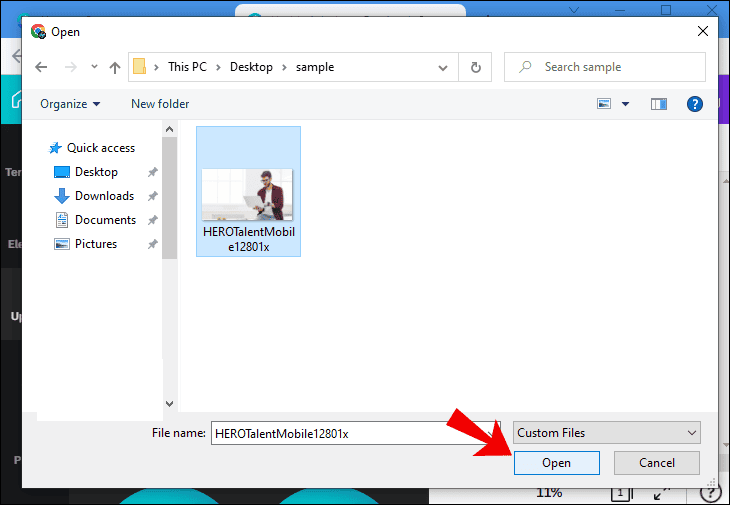Select Documents in the navigation pane
730x505 pixels.
click(x=105, y=220)
